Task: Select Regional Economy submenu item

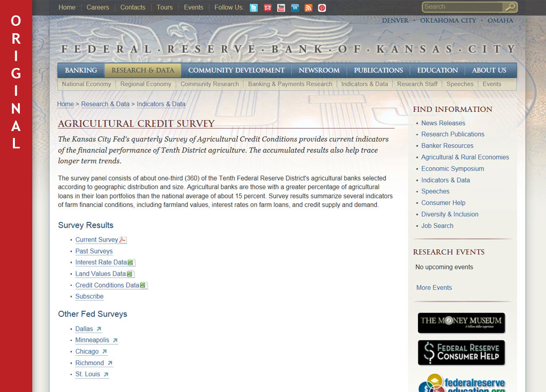Action: (x=145, y=84)
